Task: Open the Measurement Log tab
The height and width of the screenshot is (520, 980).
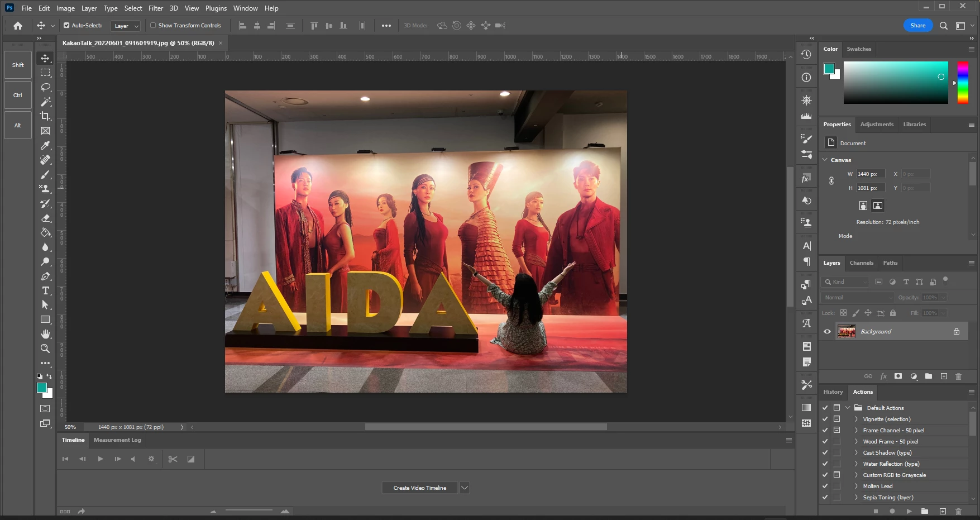Action: tap(117, 440)
